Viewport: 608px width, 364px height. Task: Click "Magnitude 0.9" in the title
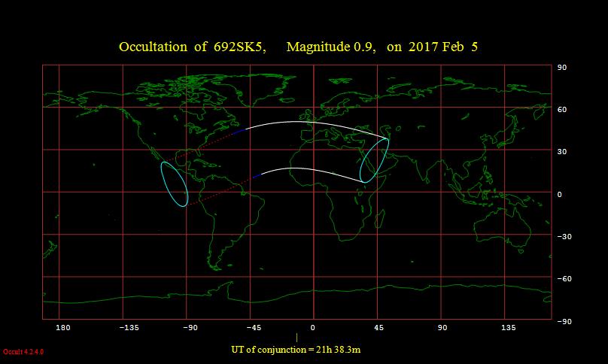pos(331,47)
